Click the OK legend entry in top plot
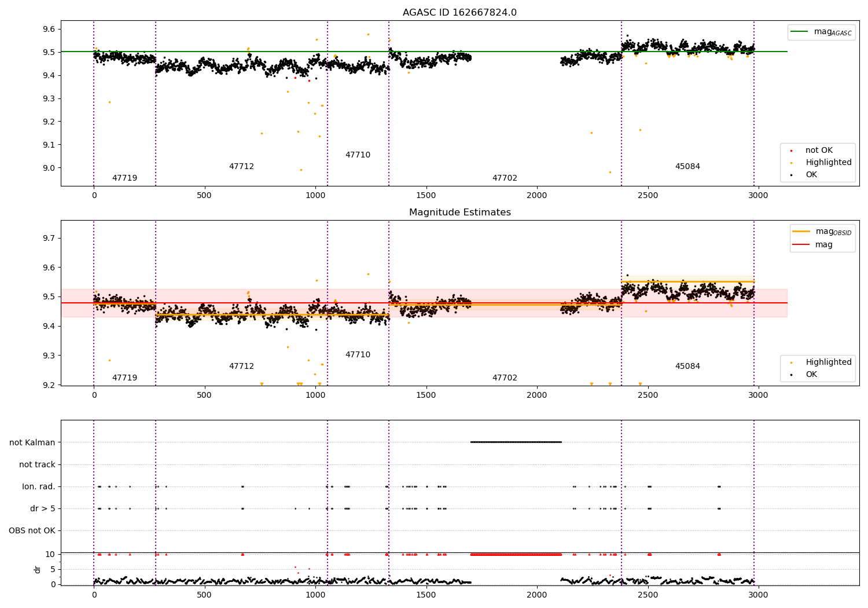Viewport: 868px width, 608px height. tap(804, 175)
